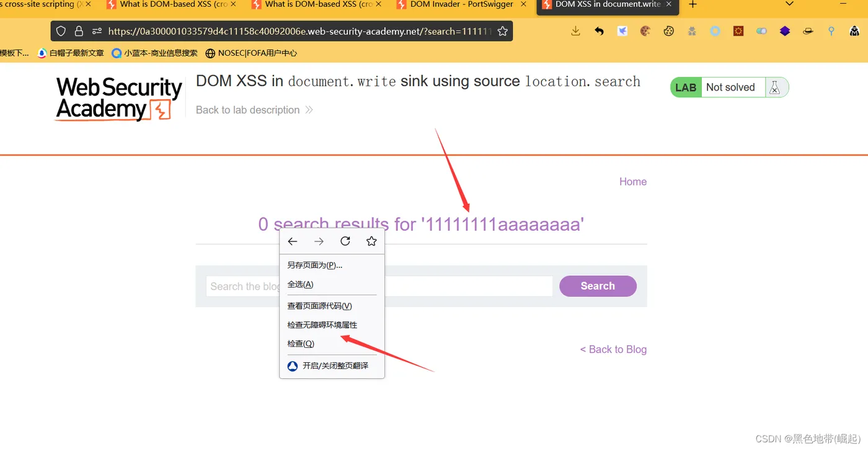Open the 小蓝本-商业信息搜索 bookmark
The height and width of the screenshot is (449, 868).
tap(154, 53)
